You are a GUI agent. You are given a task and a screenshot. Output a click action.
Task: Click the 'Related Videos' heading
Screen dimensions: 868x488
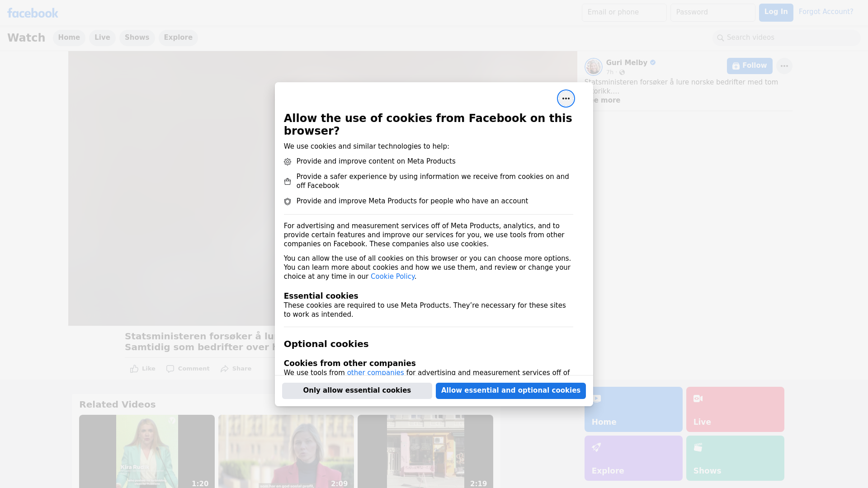pyautogui.click(x=118, y=405)
